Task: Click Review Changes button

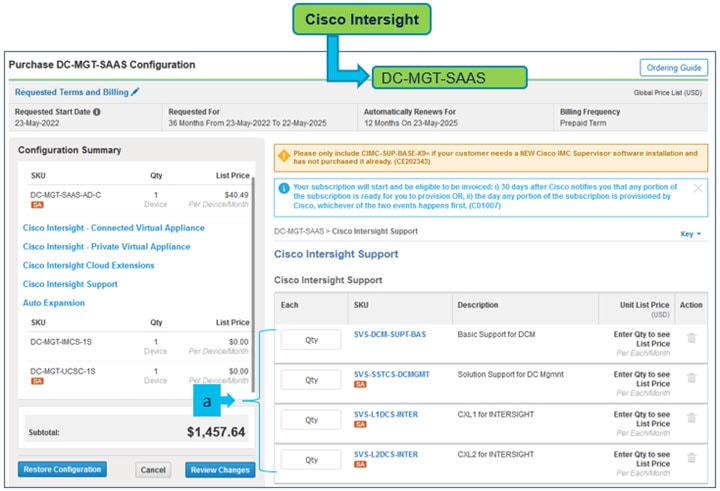Action: (x=220, y=470)
